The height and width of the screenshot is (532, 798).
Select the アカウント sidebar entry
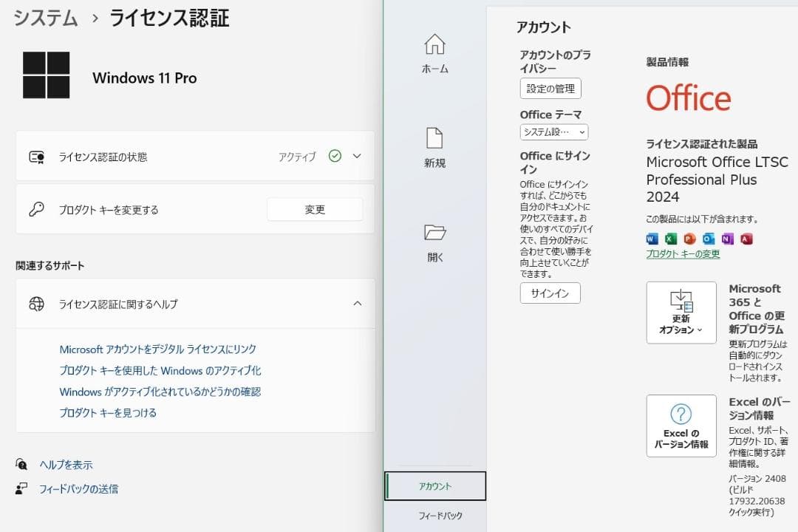point(434,485)
